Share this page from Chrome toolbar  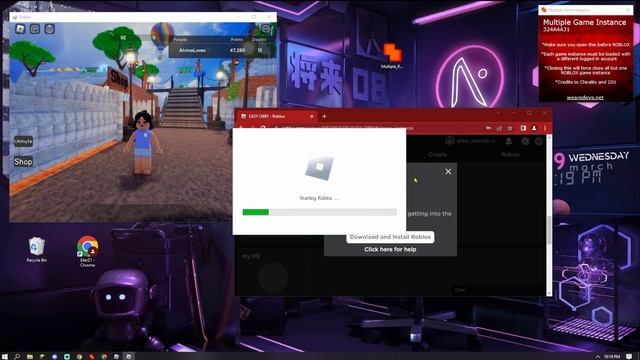(499, 128)
